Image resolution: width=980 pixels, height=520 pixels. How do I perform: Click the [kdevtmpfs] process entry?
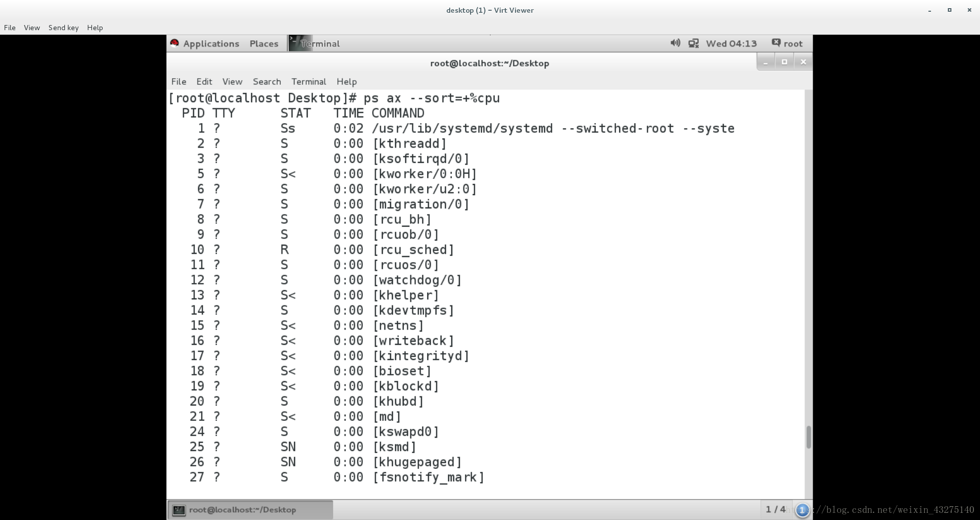413,311
